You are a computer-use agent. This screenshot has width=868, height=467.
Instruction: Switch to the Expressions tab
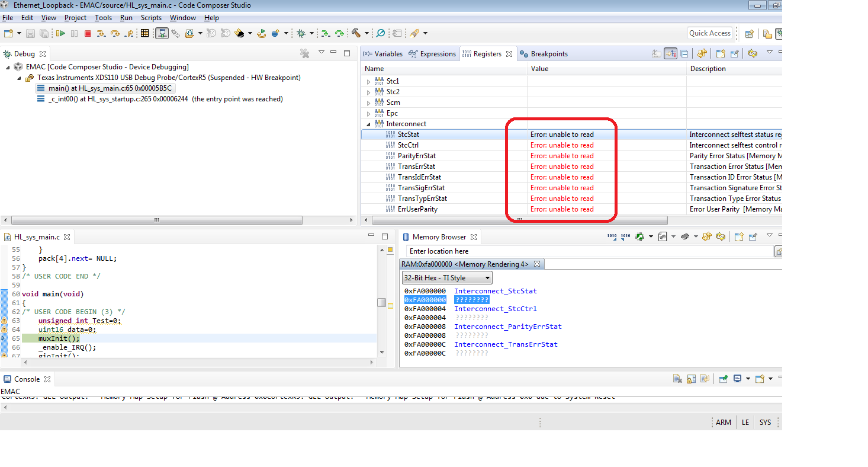[x=433, y=54]
